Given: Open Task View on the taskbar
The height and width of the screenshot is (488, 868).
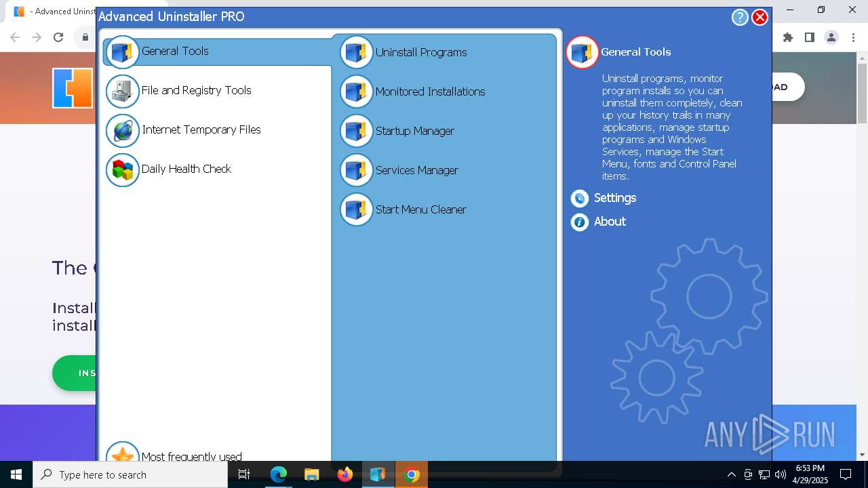Looking at the screenshot, I should click(x=244, y=474).
